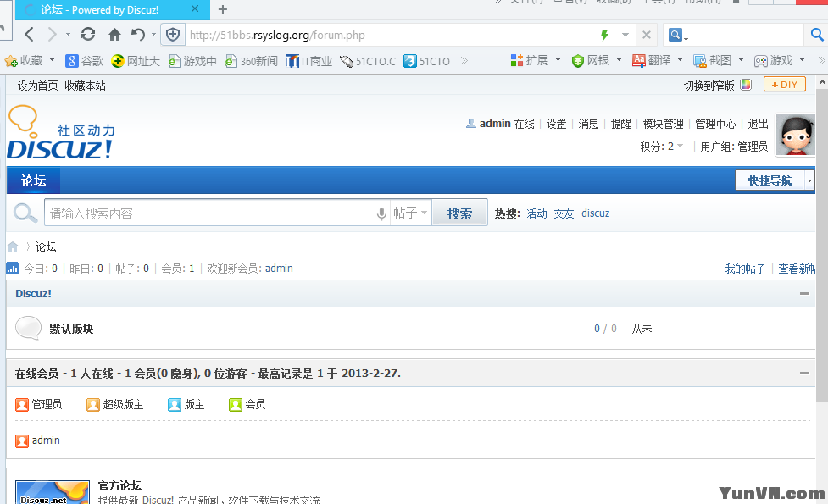Click the shield security icon in address bar
This screenshot has width=828, height=504.
click(173, 35)
